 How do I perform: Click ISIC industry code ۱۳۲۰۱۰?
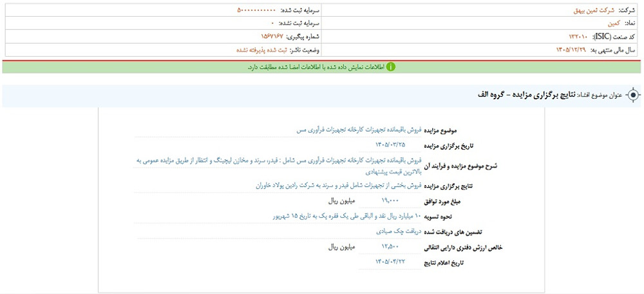578,37
